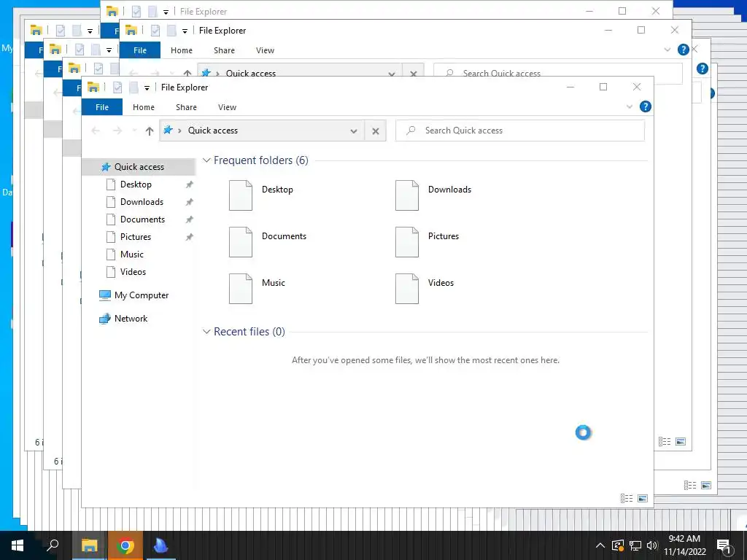Viewport: 747px width, 560px height.
Task: Expand the ribbon using the chevron beside Help
Action: [630, 106]
